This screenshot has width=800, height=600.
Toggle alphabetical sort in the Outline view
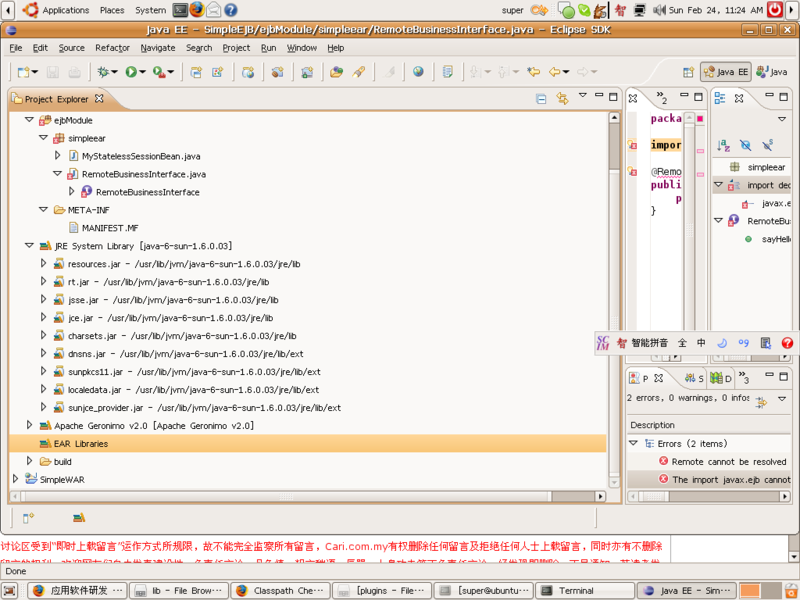click(x=723, y=145)
